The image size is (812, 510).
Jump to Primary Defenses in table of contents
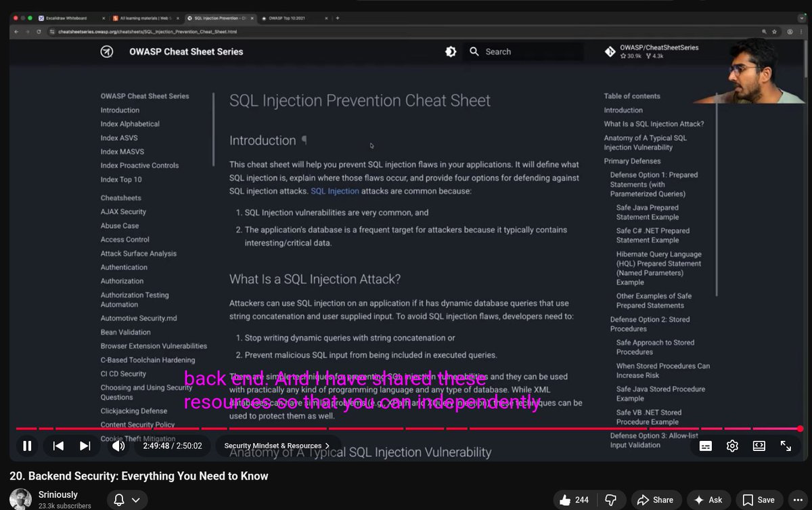632,161
